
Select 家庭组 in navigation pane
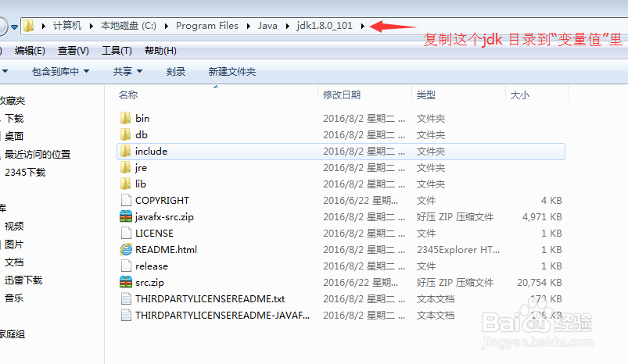12,334
